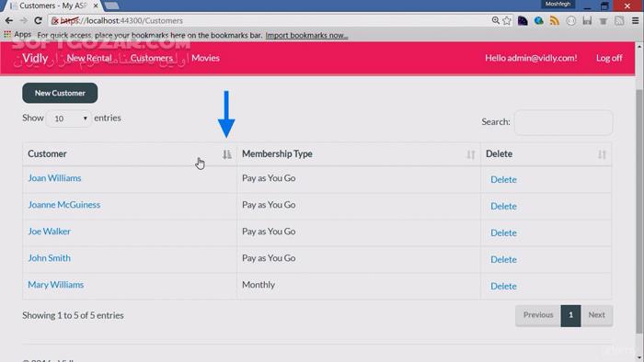This screenshot has height=362, width=644.
Task: Click the Customer column header
Action: (130, 154)
